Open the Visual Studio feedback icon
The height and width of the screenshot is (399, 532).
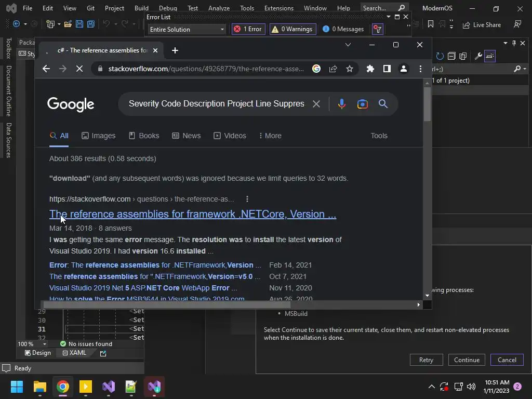pyautogui.click(x=517, y=24)
